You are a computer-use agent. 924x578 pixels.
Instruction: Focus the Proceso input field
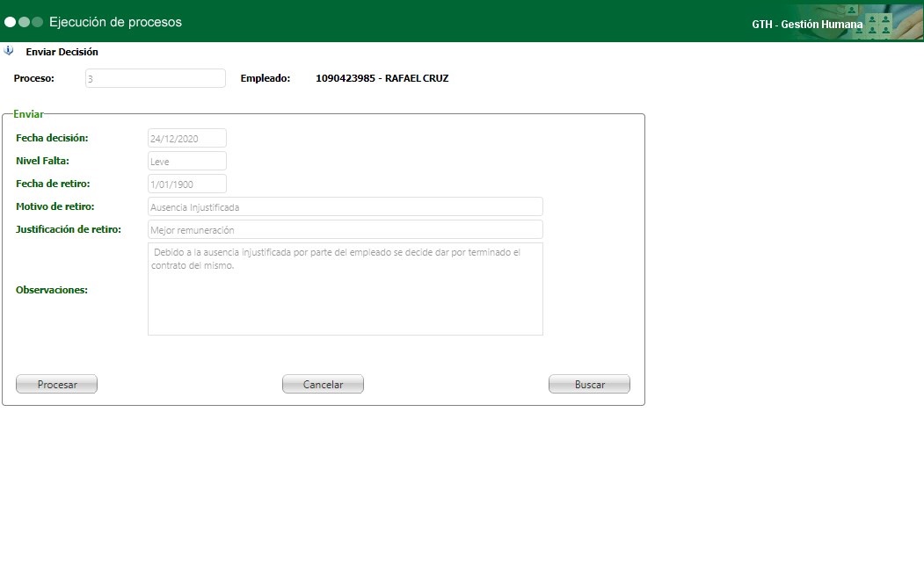(x=156, y=78)
